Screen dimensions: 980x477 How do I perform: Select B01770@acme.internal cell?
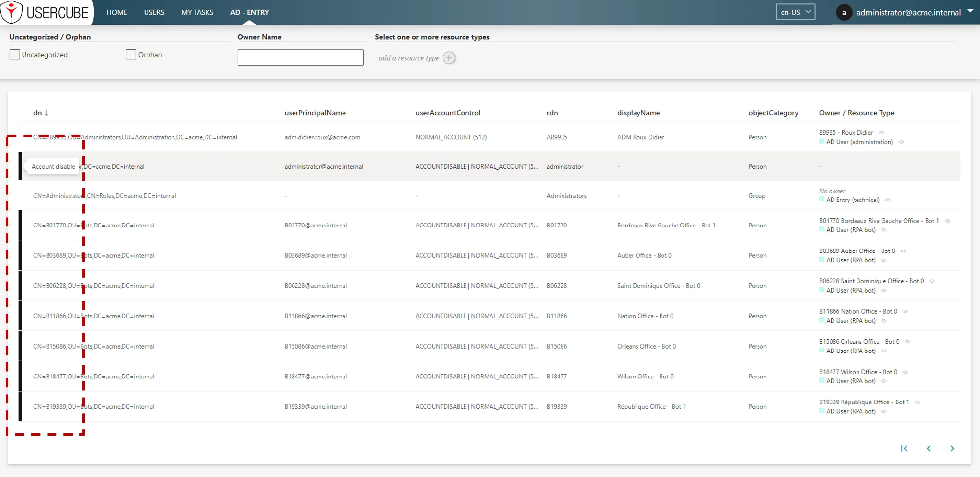[316, 226]
